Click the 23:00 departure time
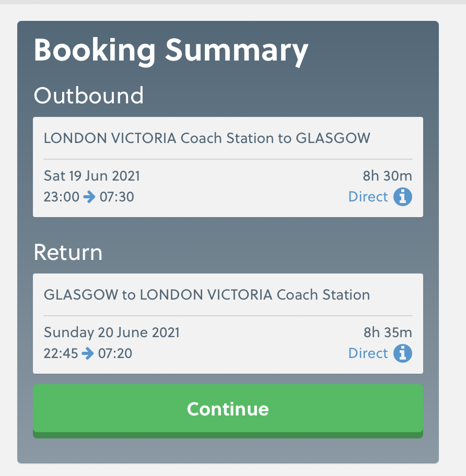The image size is (466, 476). tap(61, 197)
